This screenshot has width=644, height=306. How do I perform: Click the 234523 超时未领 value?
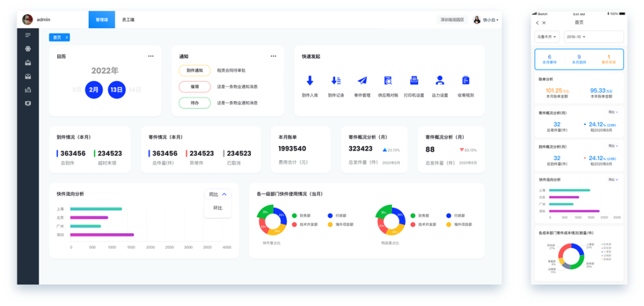(x=110, y=154)
